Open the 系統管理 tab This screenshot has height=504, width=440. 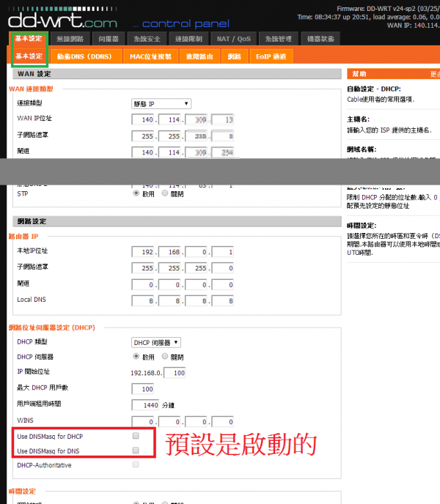coord(279,38)
